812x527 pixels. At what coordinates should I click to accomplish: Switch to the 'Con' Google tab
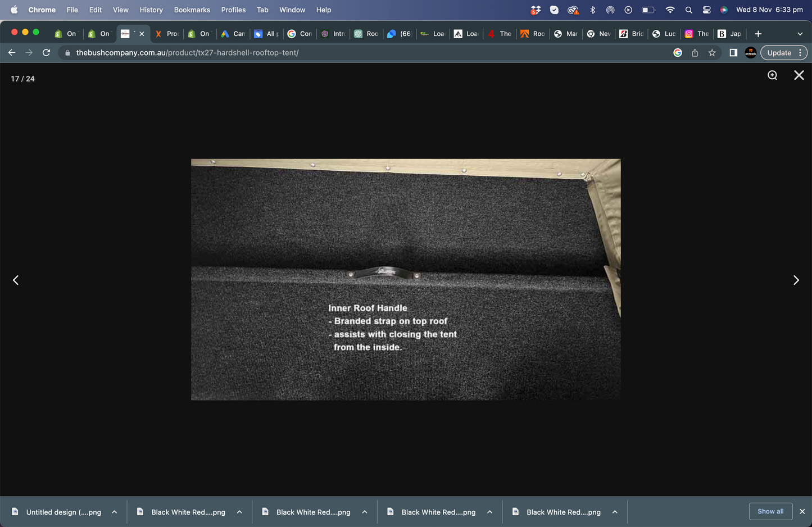coord(299,34)
